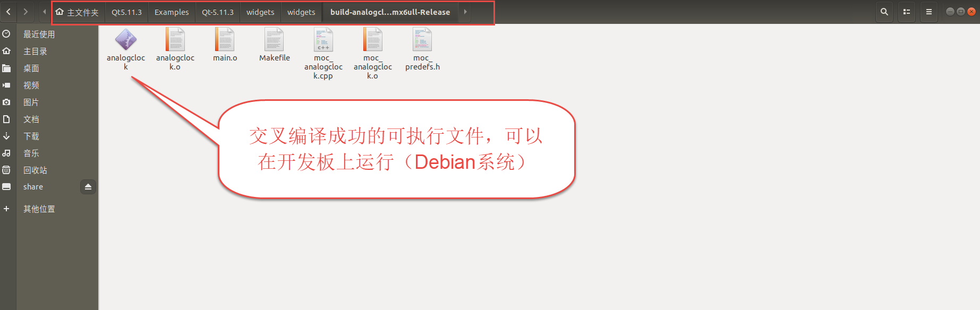Jump to Qt-5.11.3 path segment
The height and width of the screenshot is (310, 980).
[x=218, y=12]
